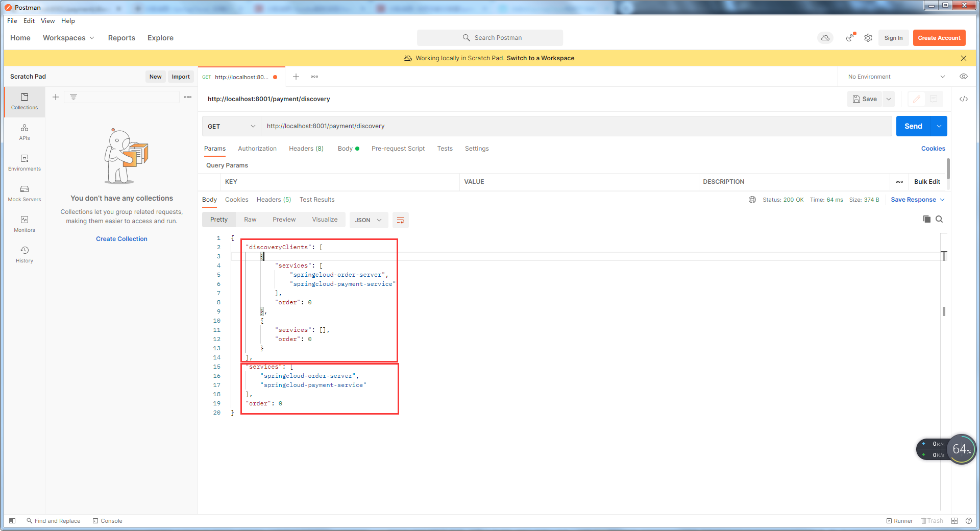Search within the response body
980x531 pixels.
tap(940, 220)
